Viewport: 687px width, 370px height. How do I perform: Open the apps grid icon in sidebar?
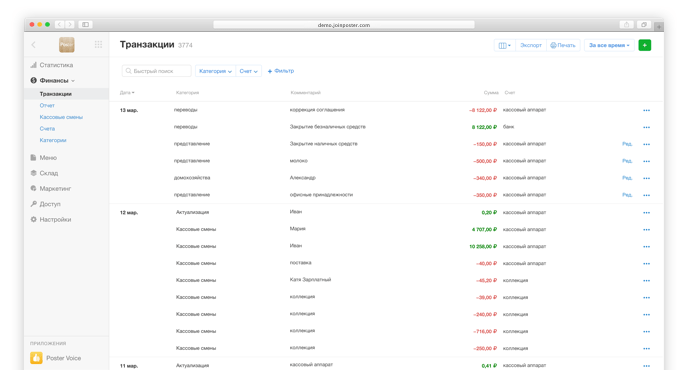(x=98, y=44)
